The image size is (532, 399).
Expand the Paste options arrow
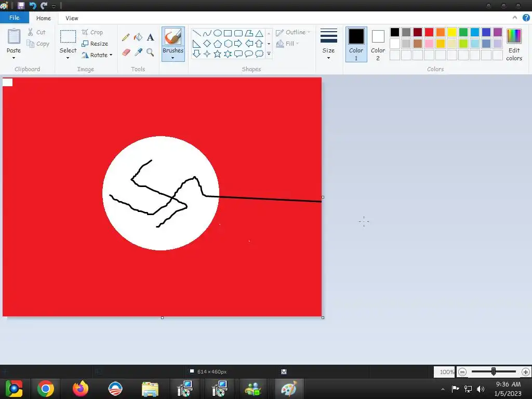pos(14,58)
